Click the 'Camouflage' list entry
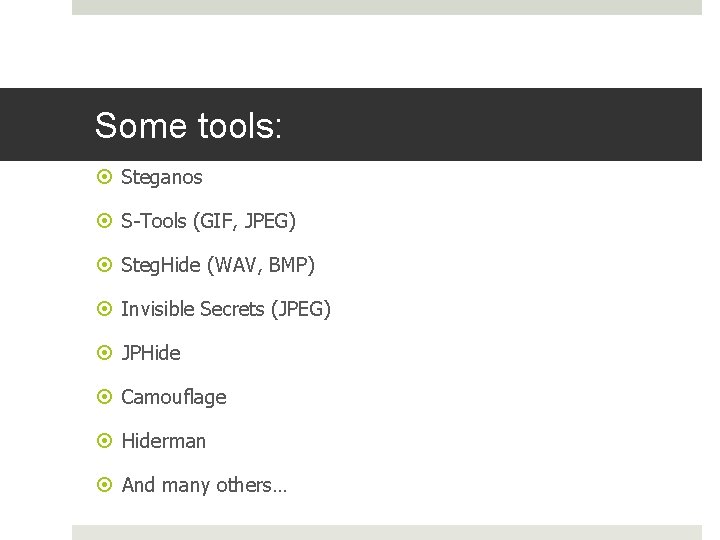Image resolution: width=720 pixels, height=540 pixels. point(174,398)
